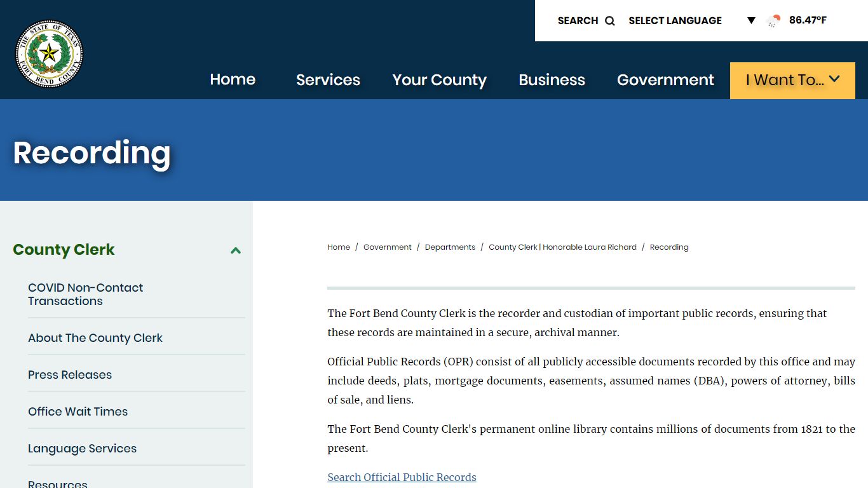Viewport: 868px width, 488px height.
Task: Click County Clerk Laura Richard breadcrumb
Action: [x=562, y=247]
